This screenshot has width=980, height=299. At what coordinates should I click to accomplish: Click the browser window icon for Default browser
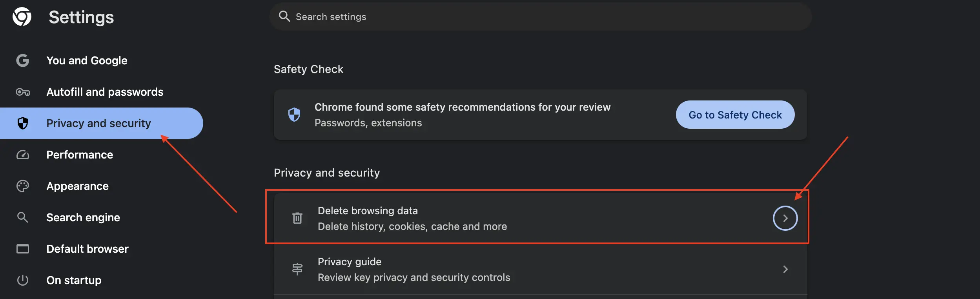[22, 249]
